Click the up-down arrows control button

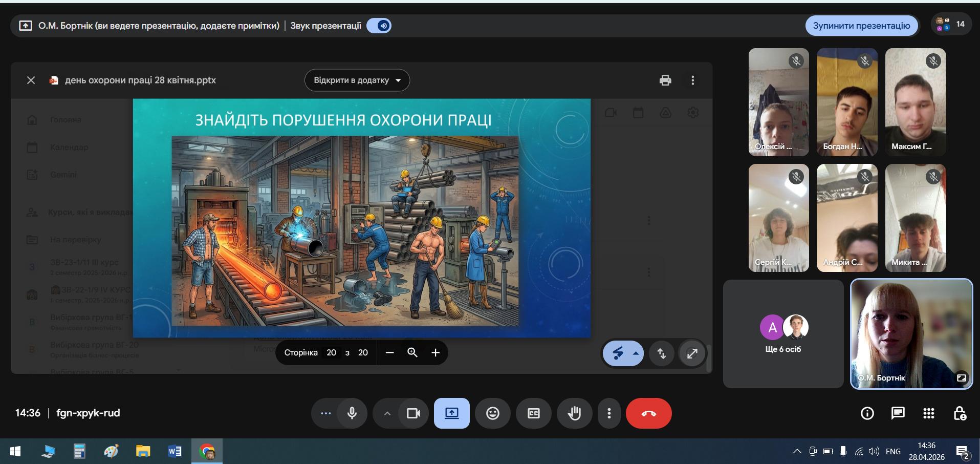pos(661,353)
